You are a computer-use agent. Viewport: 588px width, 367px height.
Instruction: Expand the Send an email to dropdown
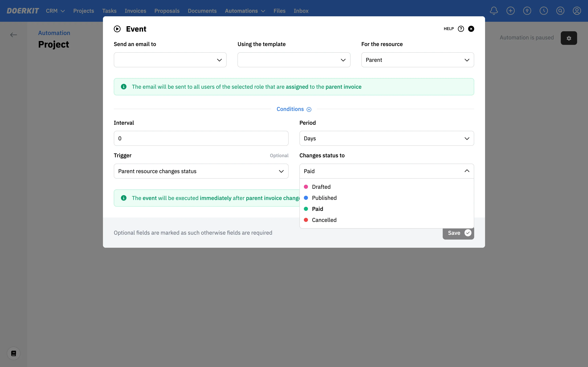pos(170,60)
